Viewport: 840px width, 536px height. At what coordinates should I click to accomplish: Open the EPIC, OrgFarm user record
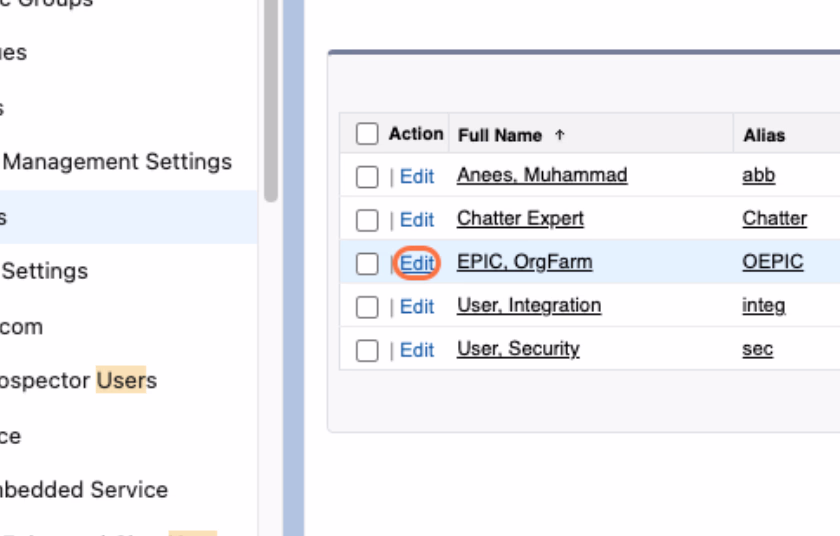point(524,262)
